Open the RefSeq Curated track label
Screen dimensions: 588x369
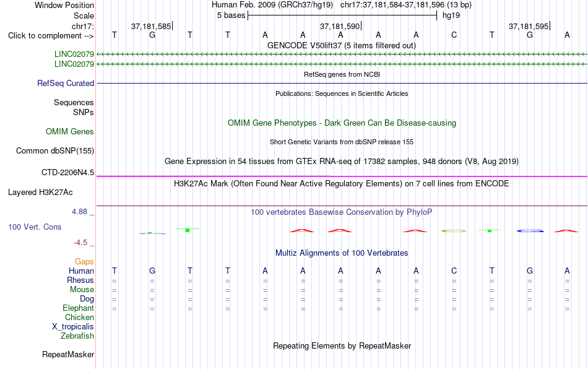(x=65, y=83)
